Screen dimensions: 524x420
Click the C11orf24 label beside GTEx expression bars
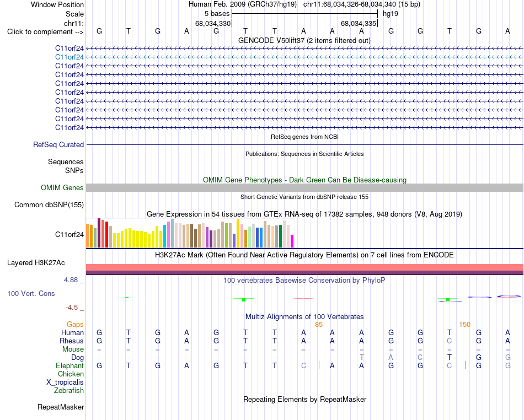[69, 234]
